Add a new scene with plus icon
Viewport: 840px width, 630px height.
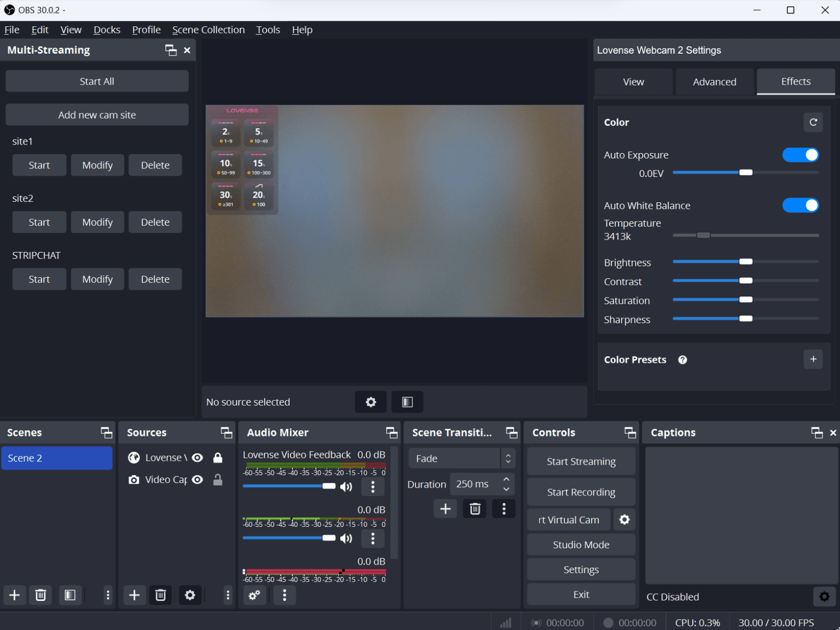[15, 595]
